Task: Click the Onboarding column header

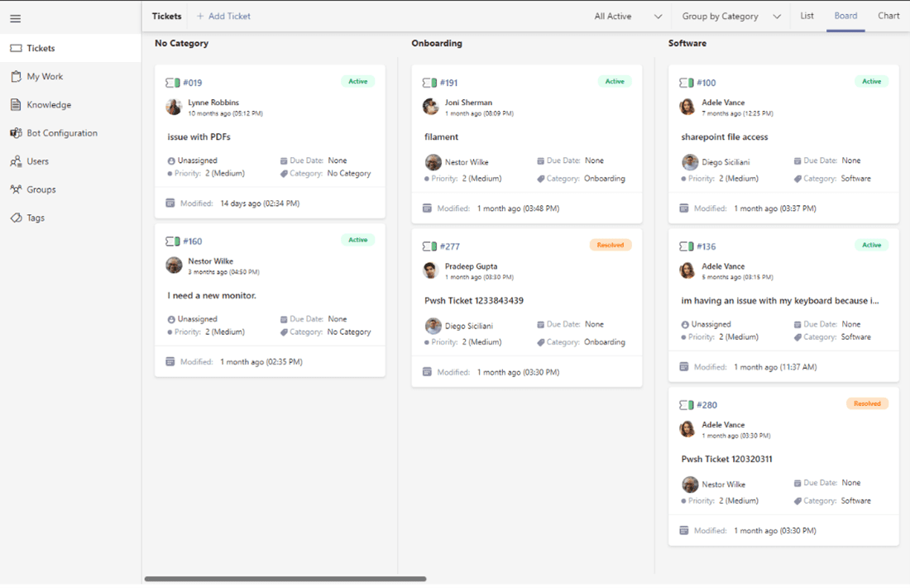Action: (x=437, y=43)
